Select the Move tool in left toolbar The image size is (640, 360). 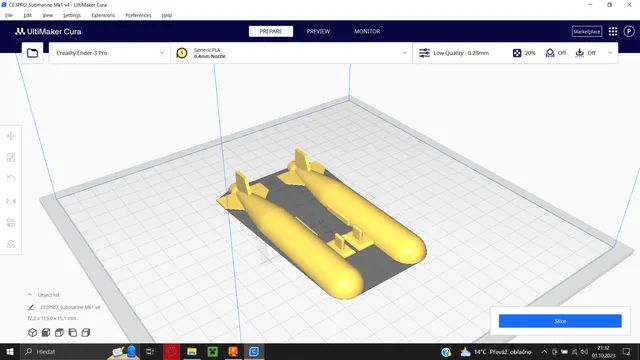point(11,136)
